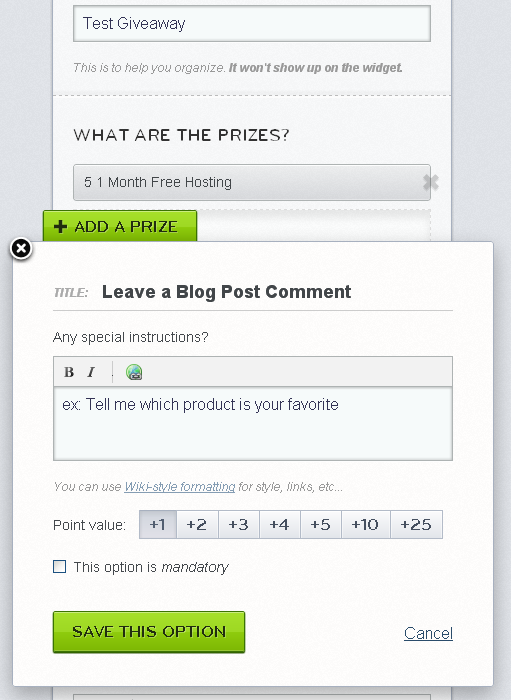Click the Add a Prize button
This screenshot has width=511, height=700.
click(120, 226)
